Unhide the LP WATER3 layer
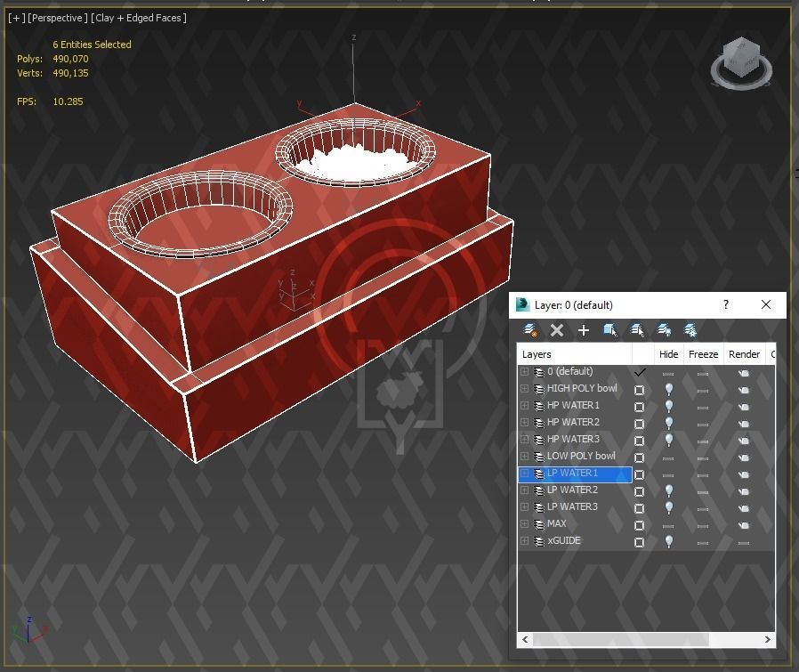 (x=669, y=508)
